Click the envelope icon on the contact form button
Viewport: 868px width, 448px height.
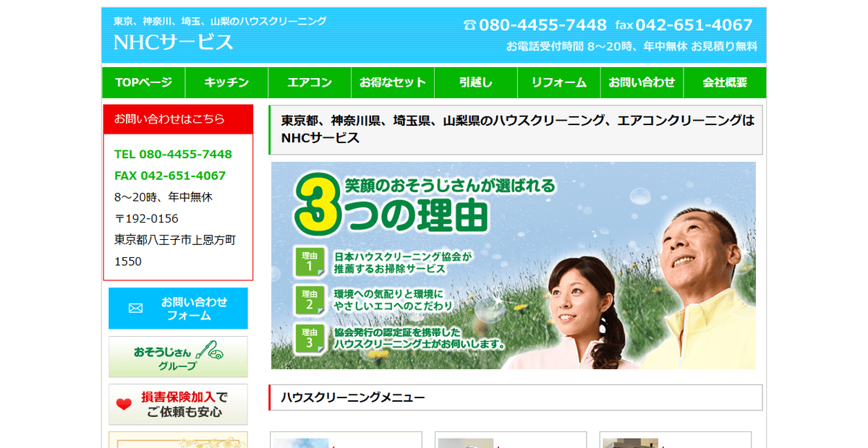[135, 309]
